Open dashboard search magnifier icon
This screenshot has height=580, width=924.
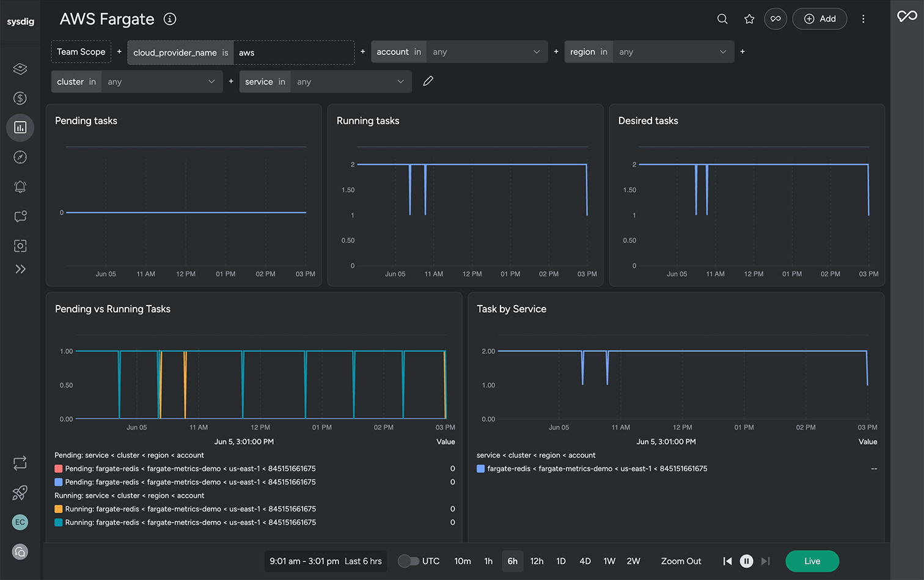pyautogui.click(x=722, y=19)
